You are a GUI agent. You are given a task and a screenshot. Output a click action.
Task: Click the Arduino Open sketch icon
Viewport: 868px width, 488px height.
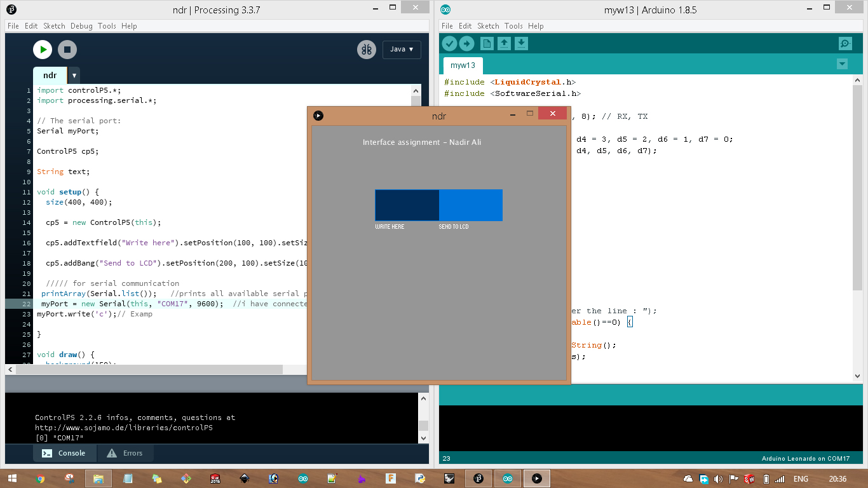pyautogui.click(x=504, y=43)
